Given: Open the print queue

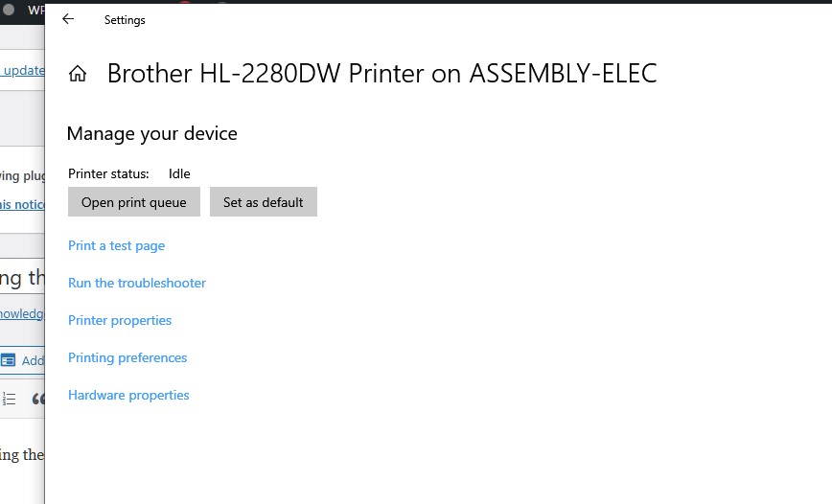Looking at the screenshot, I should point(134,202).
